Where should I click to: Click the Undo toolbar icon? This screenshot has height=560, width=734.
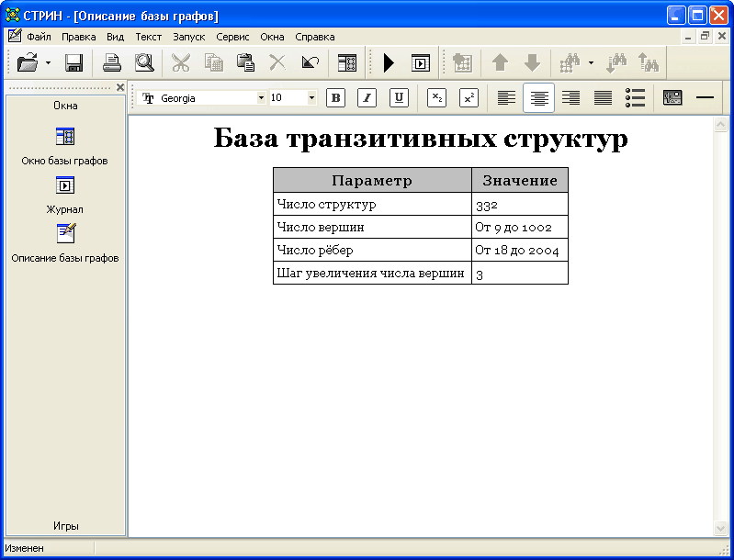(x=310, y=62)
